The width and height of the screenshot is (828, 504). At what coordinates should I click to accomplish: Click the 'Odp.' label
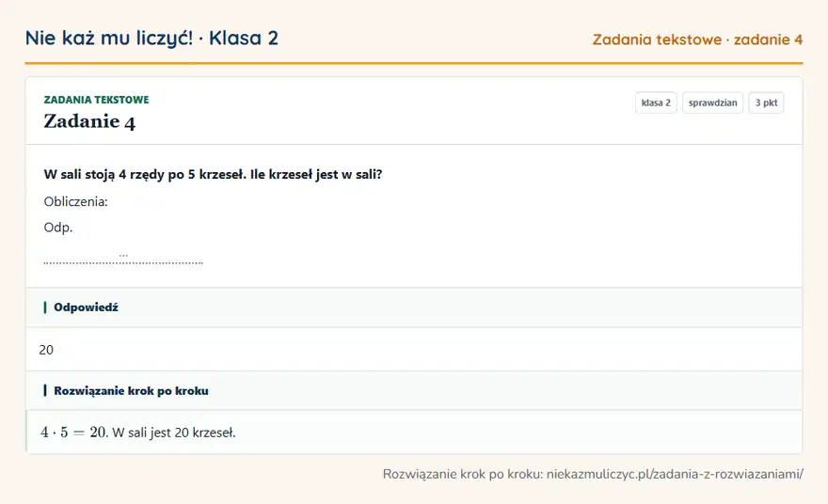(58, 228)
